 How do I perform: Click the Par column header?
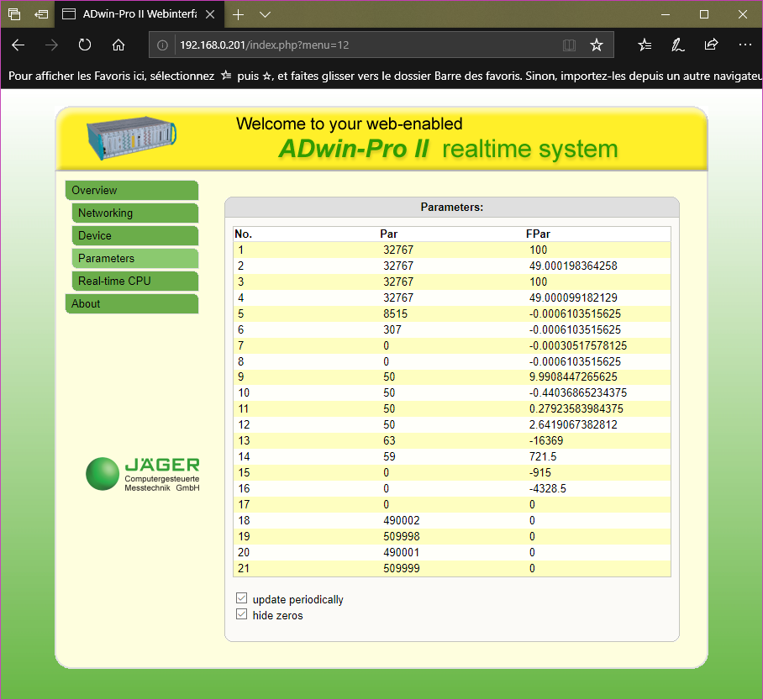389,234
